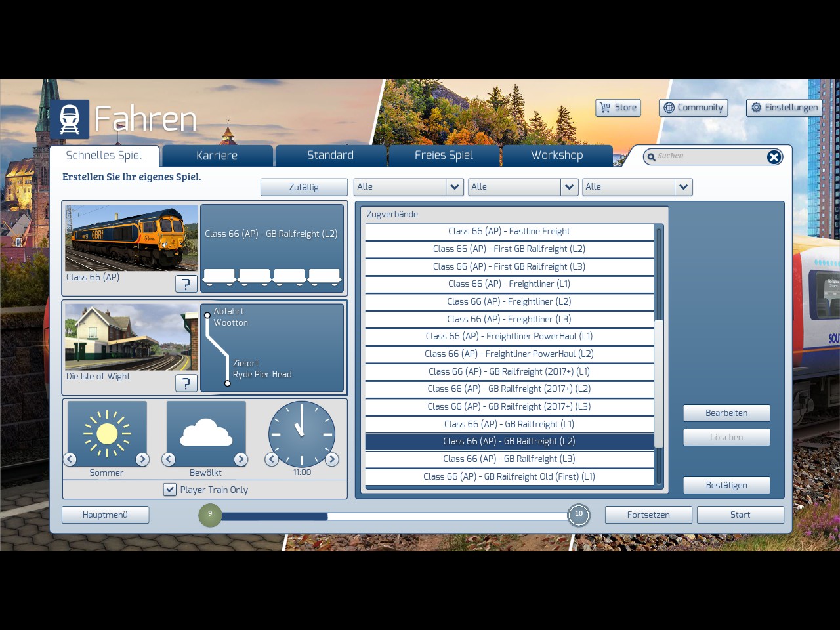Click the Fortsetzen button

pos(648,514)
